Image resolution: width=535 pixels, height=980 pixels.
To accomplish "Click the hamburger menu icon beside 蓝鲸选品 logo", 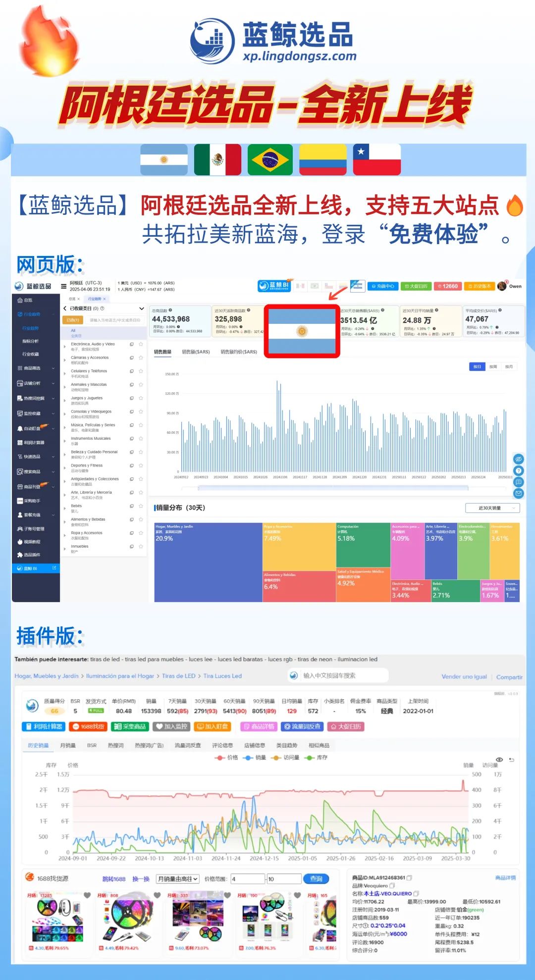I will coord(63,286).
